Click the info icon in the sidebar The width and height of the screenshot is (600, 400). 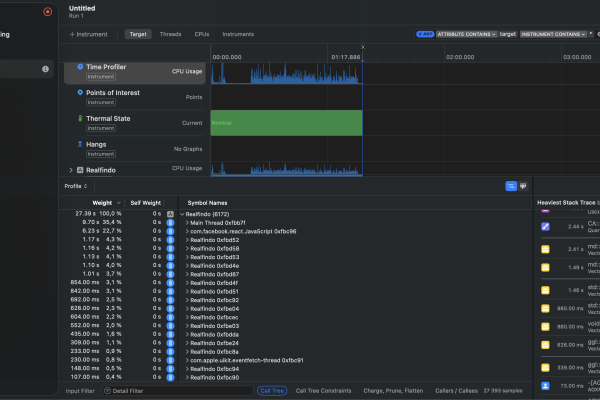[46, 69]
